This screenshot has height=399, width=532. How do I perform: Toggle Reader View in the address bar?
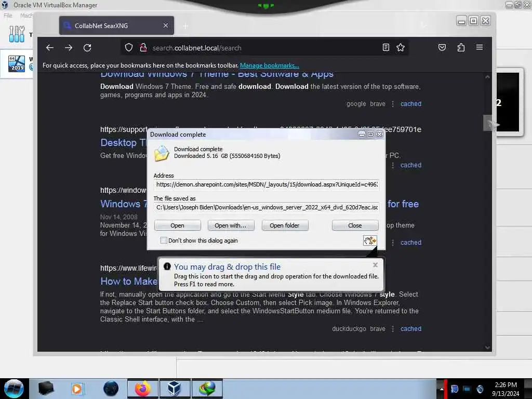(x=386, y=47)
